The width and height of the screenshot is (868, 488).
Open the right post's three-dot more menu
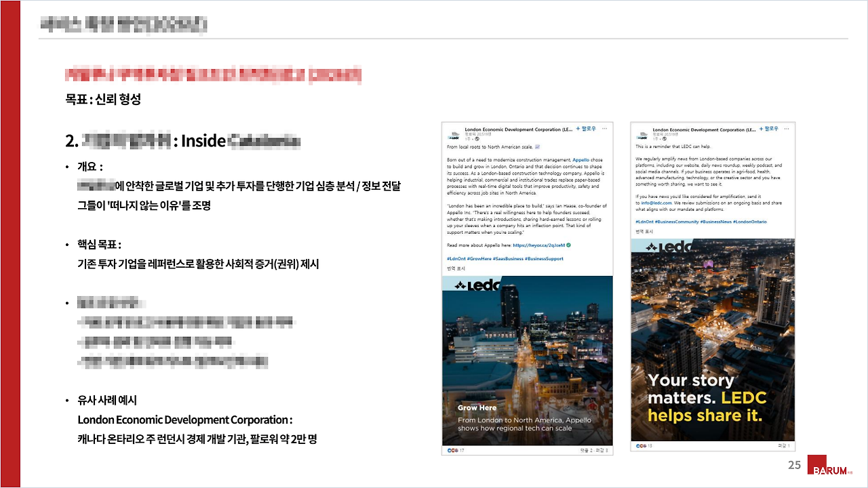tap(787, 128)
